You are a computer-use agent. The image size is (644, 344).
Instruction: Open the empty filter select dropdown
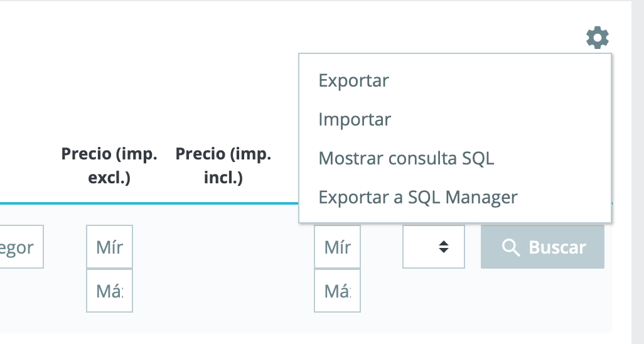tap(434, 247)
